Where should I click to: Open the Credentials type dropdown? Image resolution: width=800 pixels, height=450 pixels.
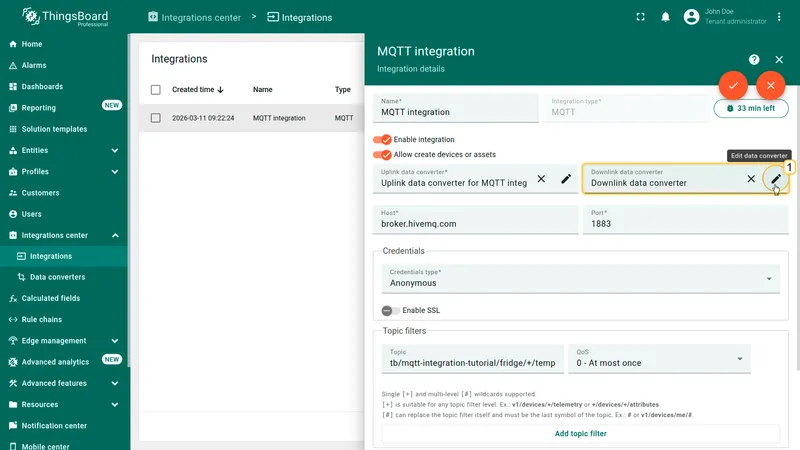581,279
